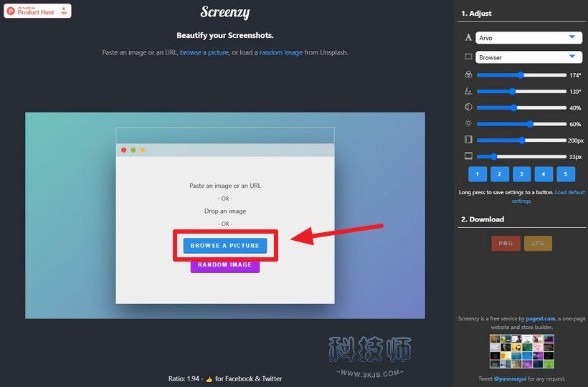Image resolution: width=588 pixels, height=387 pixels.
Task: Click the red dot in mock browser
Action: (124, 150)
